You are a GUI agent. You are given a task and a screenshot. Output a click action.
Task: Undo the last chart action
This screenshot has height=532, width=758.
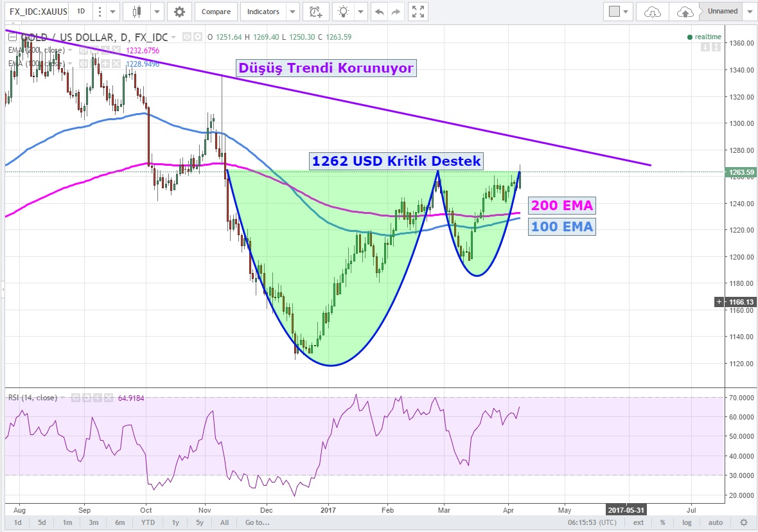(x=380, y=12)
